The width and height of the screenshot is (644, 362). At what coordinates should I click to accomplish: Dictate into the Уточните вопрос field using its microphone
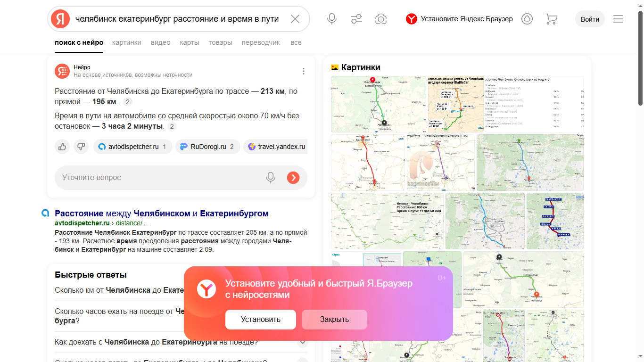click(271, 178)
